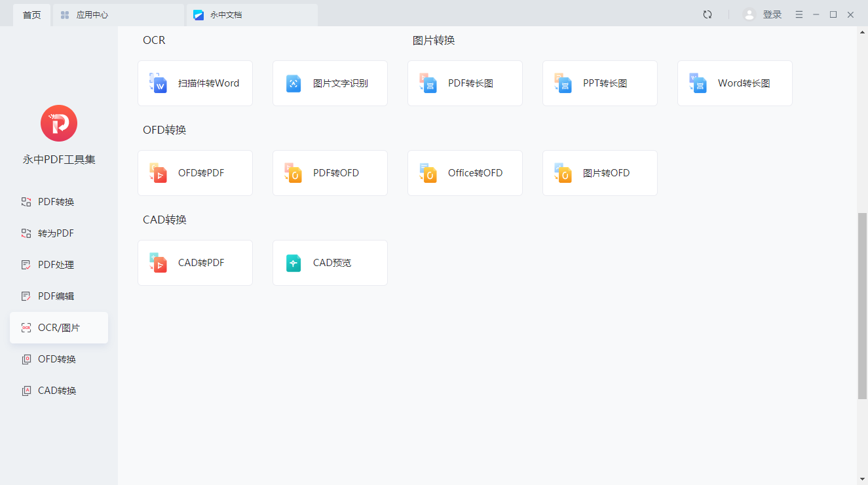Open the hamburger settings menu
The width and height of the screenshot is (868, 485).
pos(799,14)
